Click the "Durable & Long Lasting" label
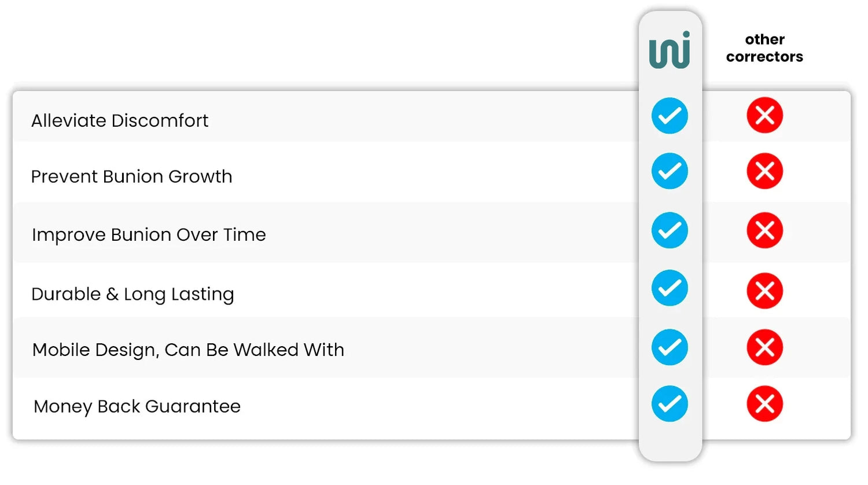 pyautogui.click(x=133, y=294)
